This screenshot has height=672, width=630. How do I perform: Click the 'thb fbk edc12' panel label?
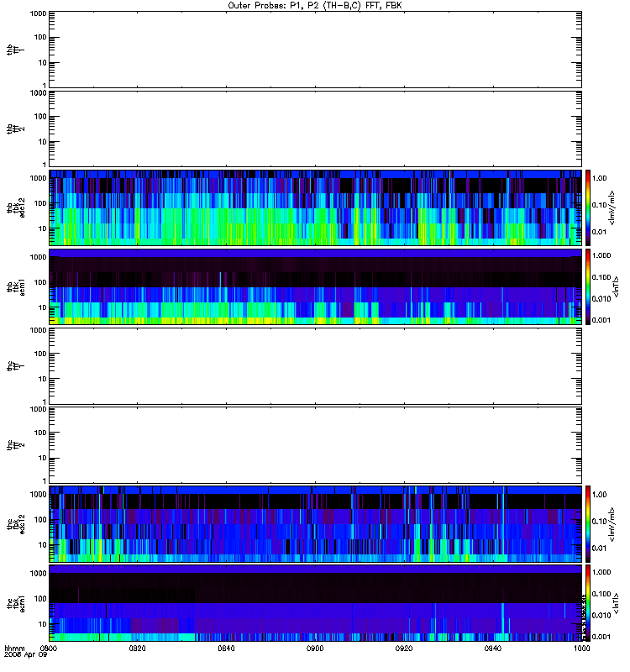coord(15,207)
